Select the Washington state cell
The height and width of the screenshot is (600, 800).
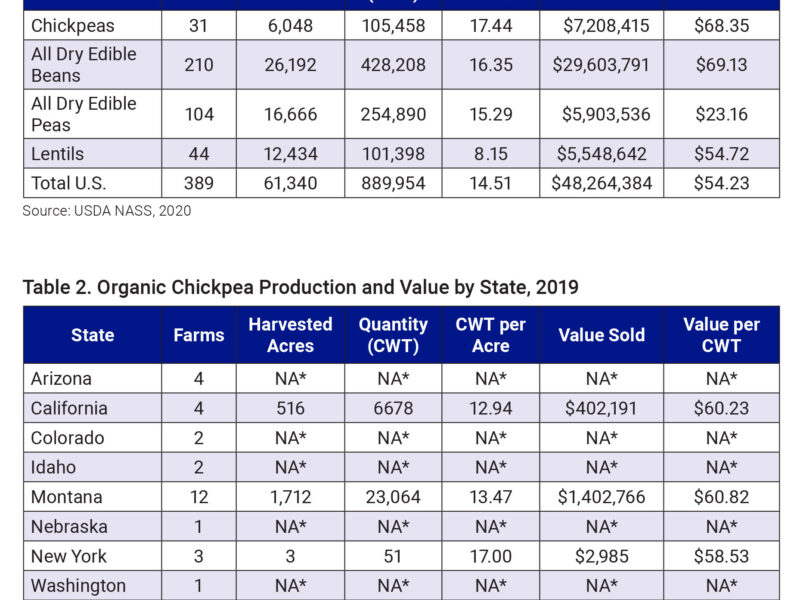(78, 586)
